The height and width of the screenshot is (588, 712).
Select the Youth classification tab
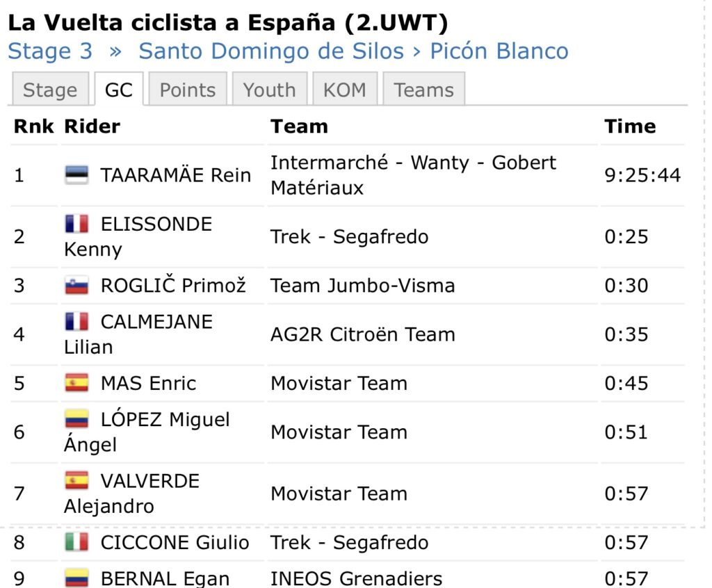point(269,90)
